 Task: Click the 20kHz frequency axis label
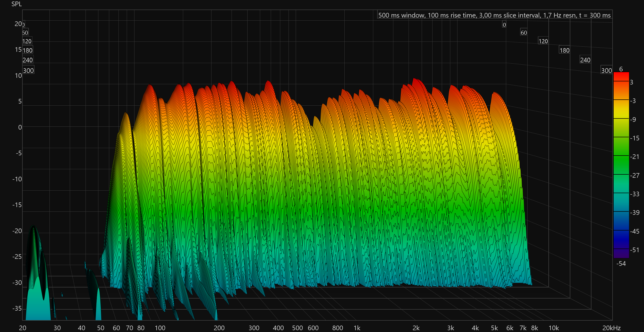pos(611,328)
